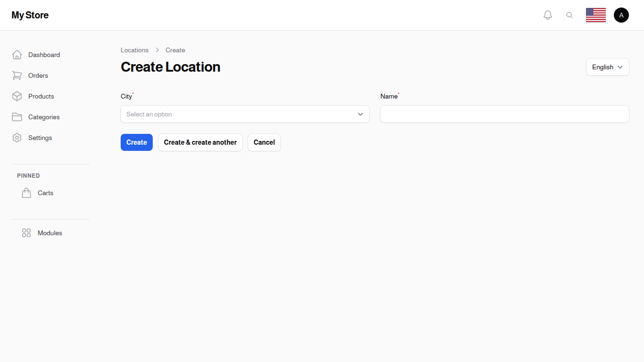This screenshot has width=644, height=362.
Task: Submit the form with the Create button
Action: point(136,142)
